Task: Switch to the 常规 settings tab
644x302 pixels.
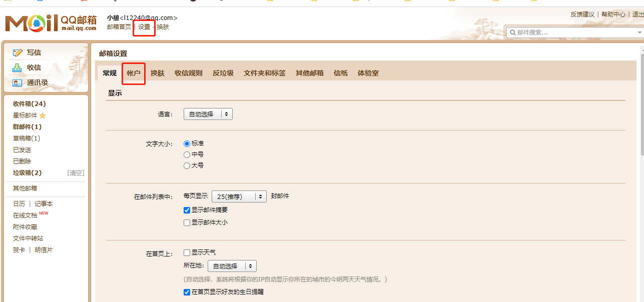Action: [x=110, y=73]
